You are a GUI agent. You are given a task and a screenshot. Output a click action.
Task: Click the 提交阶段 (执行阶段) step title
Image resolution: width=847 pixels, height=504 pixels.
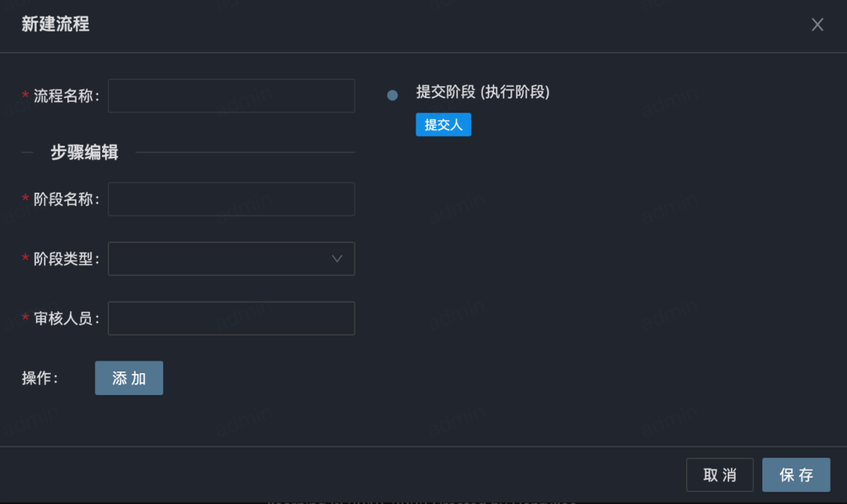pos(482,92)
